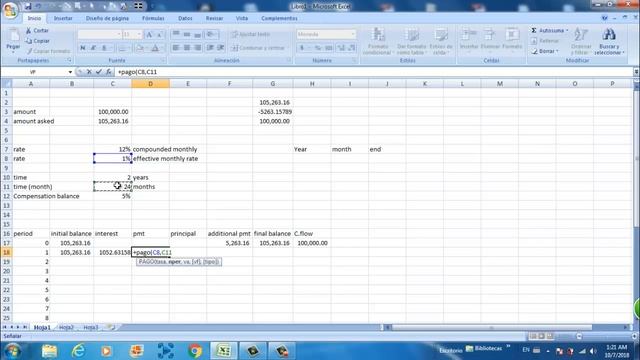This screenshot has height=360, width=640.
Task: Open the name box dropdown arrow
Action: pyautogui.click(x=70, y=72)
